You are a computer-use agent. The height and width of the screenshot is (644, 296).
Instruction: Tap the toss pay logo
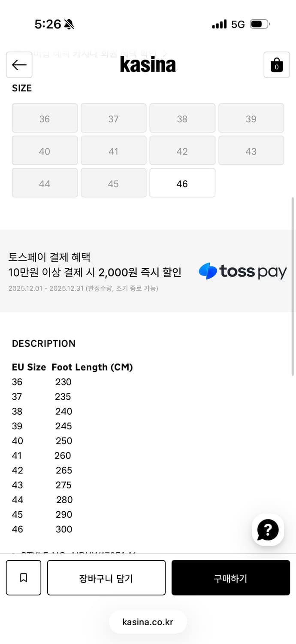pos(242,271)
